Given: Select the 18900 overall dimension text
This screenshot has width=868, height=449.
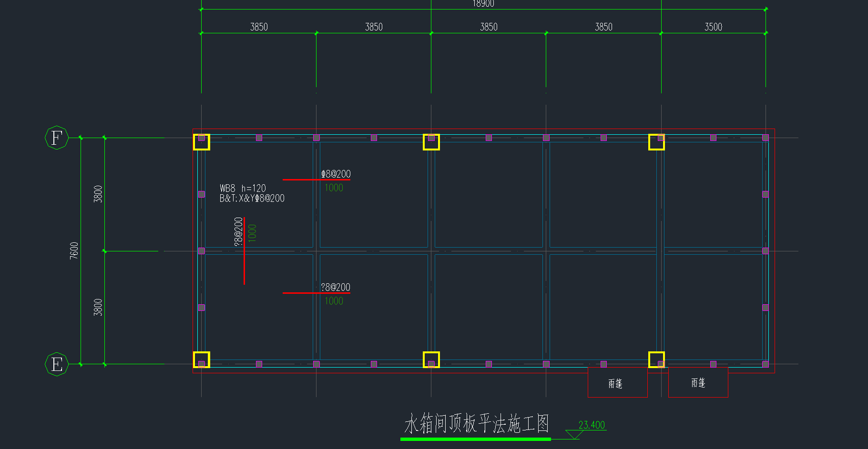Looking at the screenshot, I should click(483, 3).
